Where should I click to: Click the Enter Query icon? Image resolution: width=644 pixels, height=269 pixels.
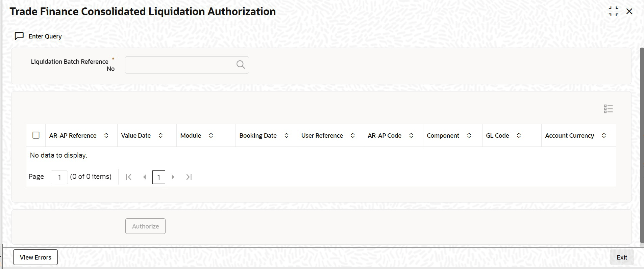coord(19,36)
